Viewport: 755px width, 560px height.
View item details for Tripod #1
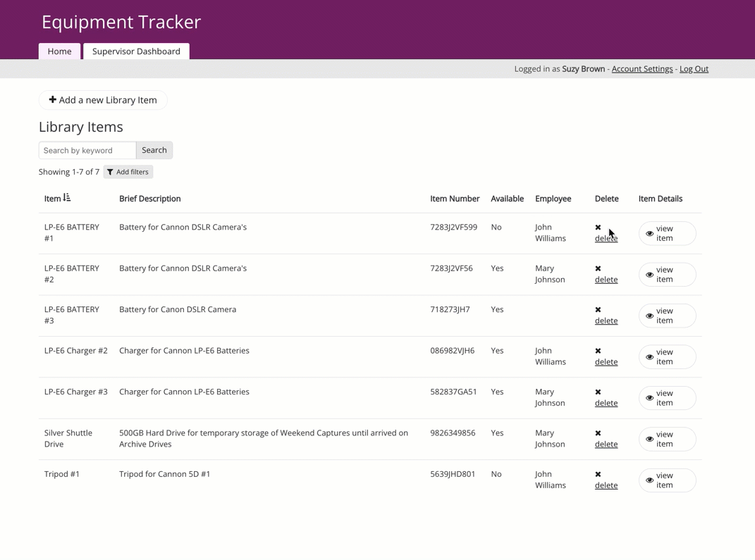tap(667, 480)
